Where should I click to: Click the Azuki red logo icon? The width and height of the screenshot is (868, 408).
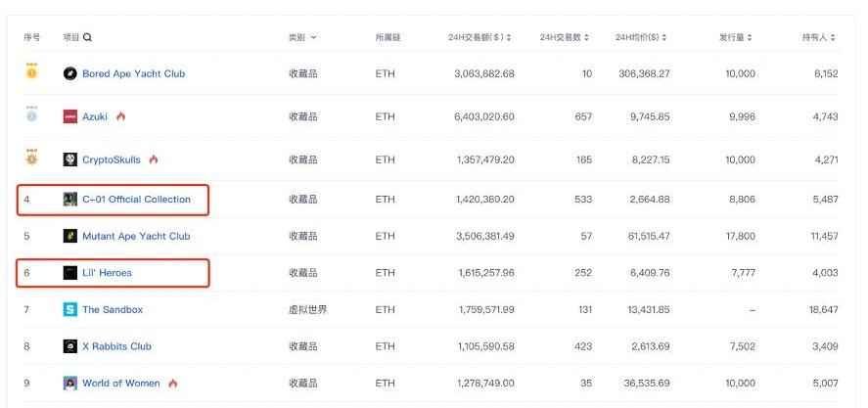click(x=70, y=116)
